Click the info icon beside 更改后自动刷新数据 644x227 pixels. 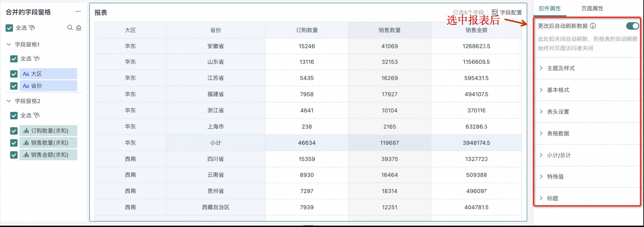tap(593, 26)
